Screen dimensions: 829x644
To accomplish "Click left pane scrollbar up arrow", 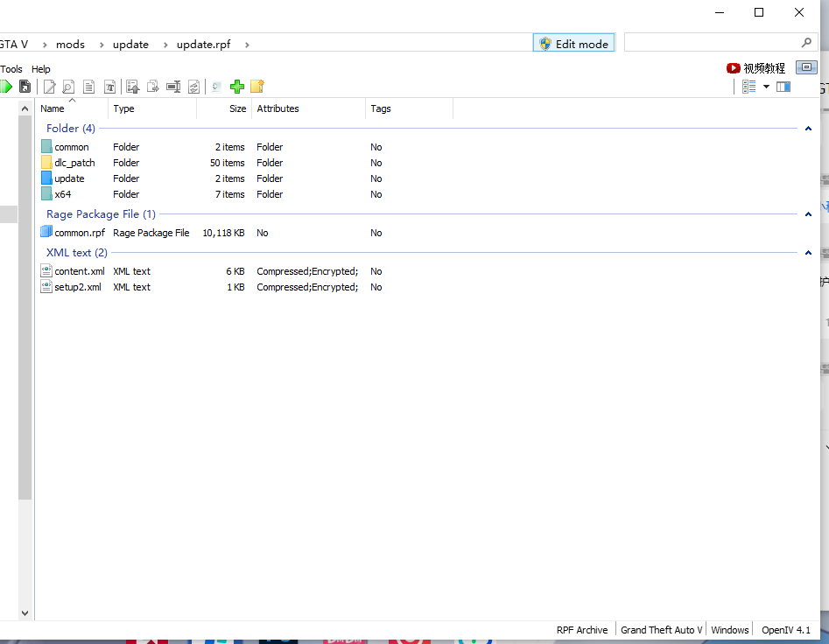I will pyautogui.click(x=25, y=108).
